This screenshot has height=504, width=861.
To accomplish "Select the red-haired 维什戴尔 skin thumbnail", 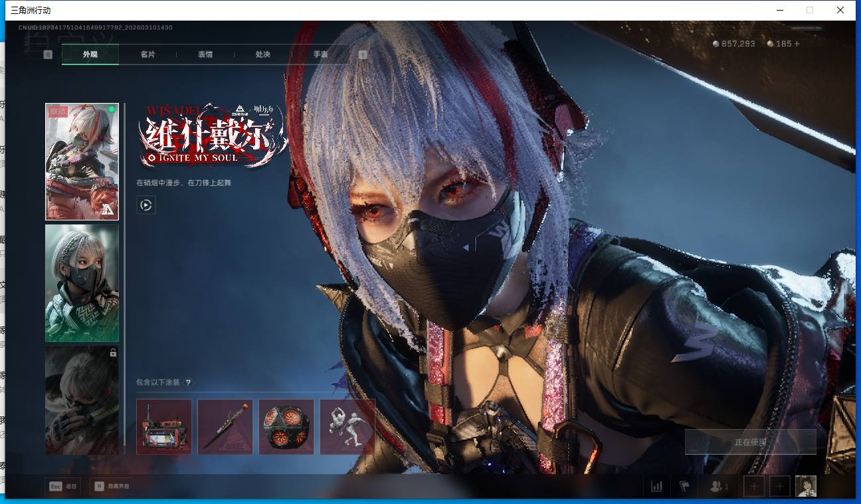I will click(82, 161).
